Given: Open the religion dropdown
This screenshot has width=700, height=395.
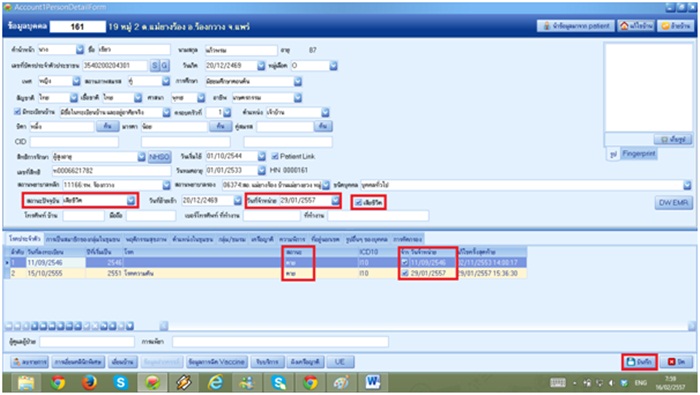Looking at the screenshot, I should point(201,97).
